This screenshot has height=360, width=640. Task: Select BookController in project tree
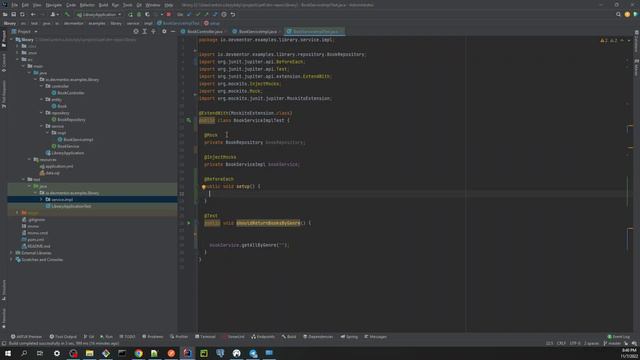pos(68,93)
